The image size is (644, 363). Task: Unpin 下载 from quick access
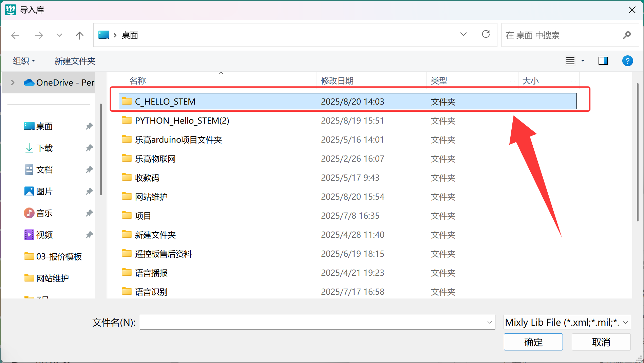point(89,148)
